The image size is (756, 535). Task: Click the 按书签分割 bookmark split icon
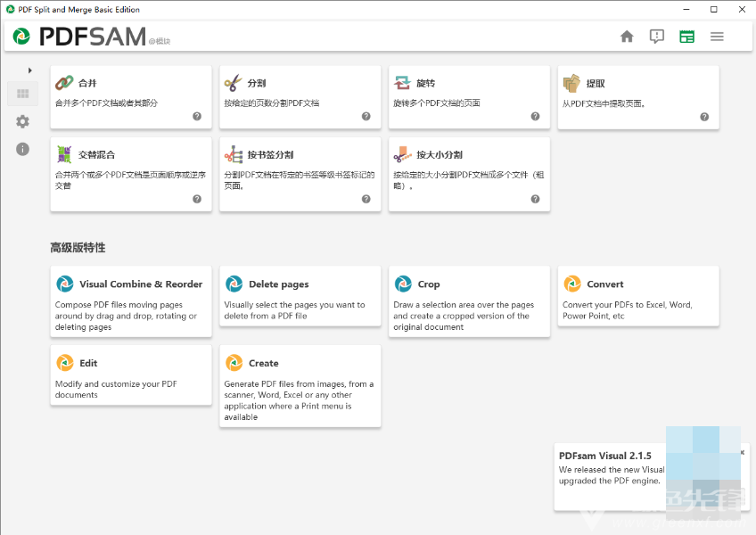pyautogui.click(x=234, y=154)
